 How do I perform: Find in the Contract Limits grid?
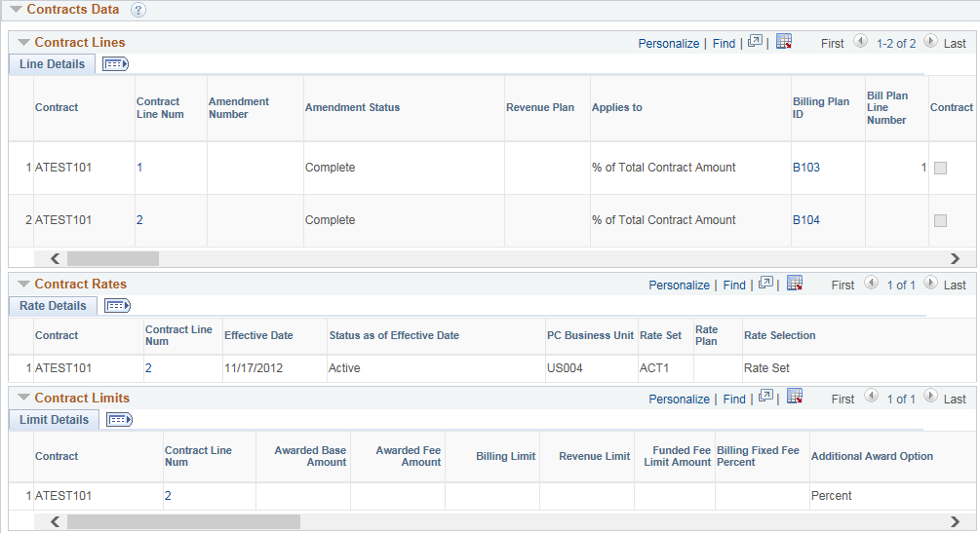click(x=734, y=399)
